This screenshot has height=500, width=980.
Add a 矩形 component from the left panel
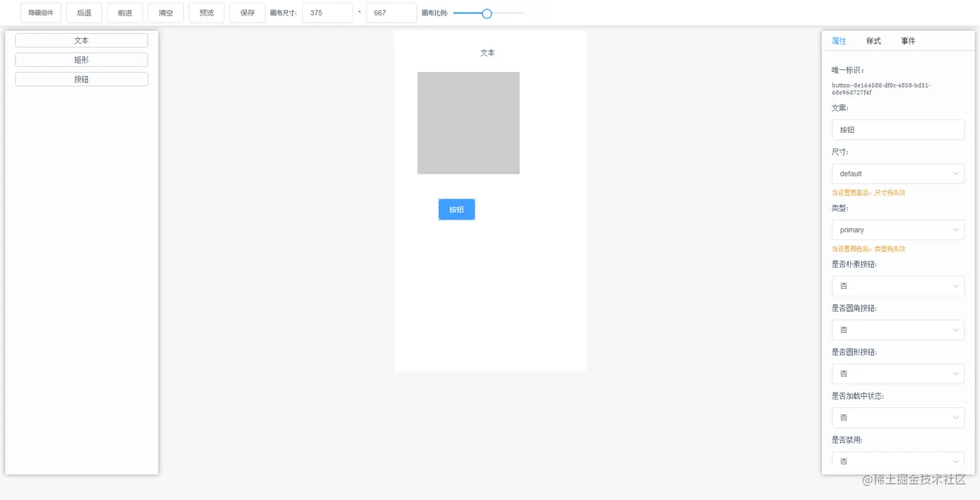point(82,60)
